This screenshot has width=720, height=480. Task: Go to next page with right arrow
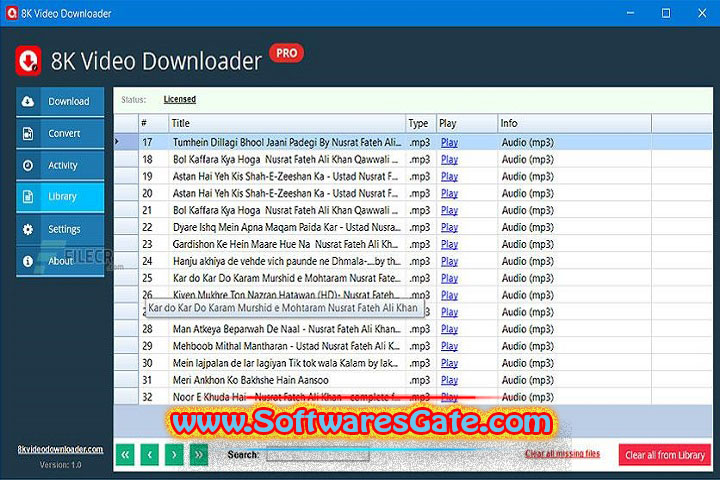pyautogui.click(x=174, y=454)
